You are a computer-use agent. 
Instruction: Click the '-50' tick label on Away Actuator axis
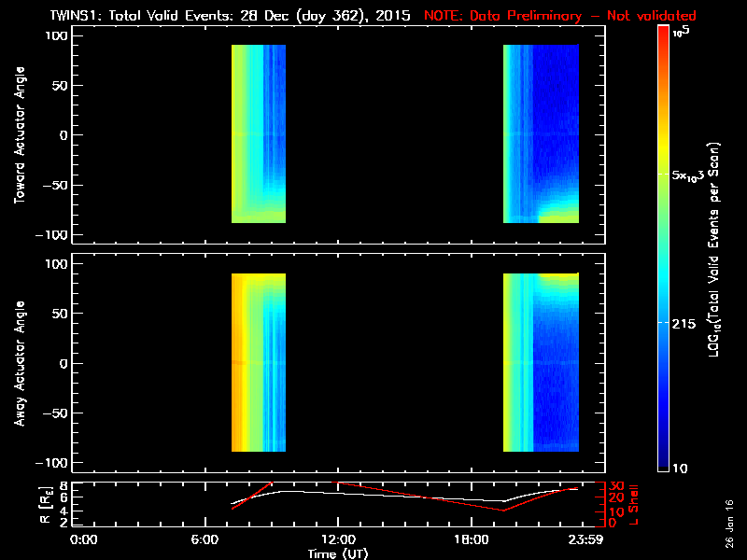[56, 413]
